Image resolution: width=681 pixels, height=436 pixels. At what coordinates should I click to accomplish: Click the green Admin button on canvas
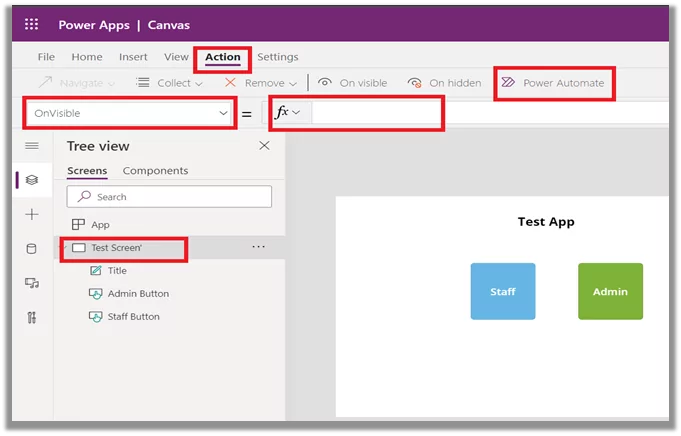pyautogui.click(x=610, y=291)
